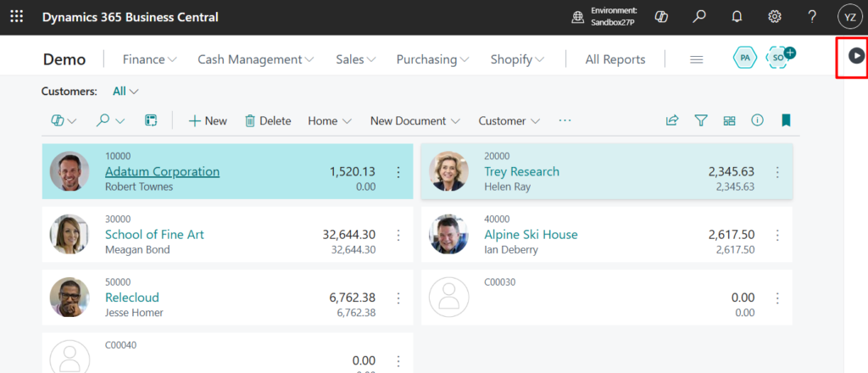Open the notifications bell
868x373 pixels.
coord(737,17)
